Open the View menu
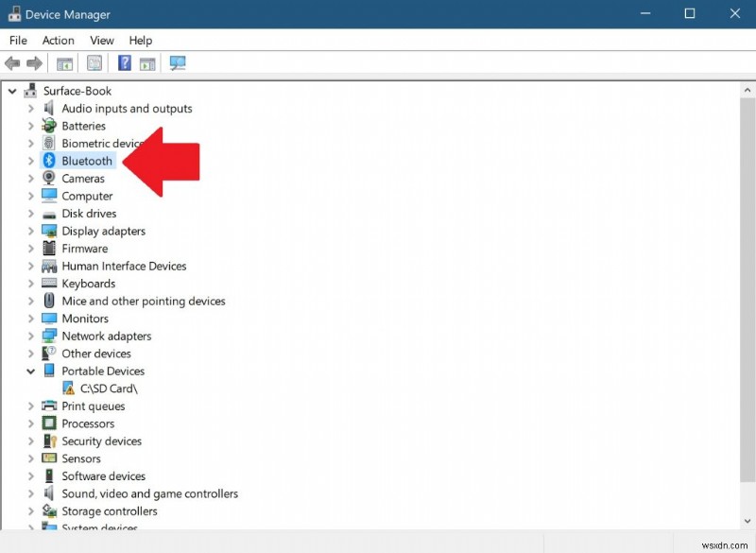The height and width of the screenshot is (553, 756). click(101, 40)
